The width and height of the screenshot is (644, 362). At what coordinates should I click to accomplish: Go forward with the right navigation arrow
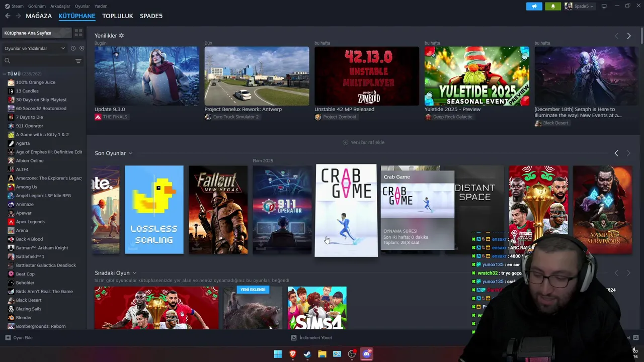coord(18,16)
